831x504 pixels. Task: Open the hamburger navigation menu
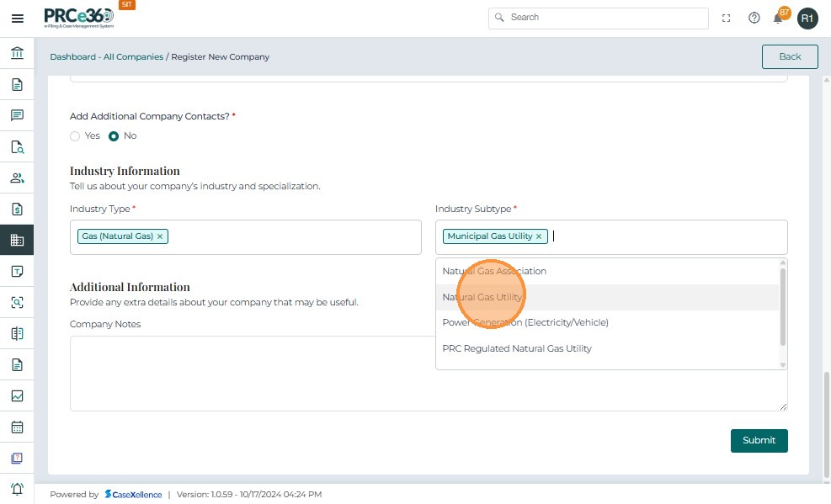click(x=17, y=19)
